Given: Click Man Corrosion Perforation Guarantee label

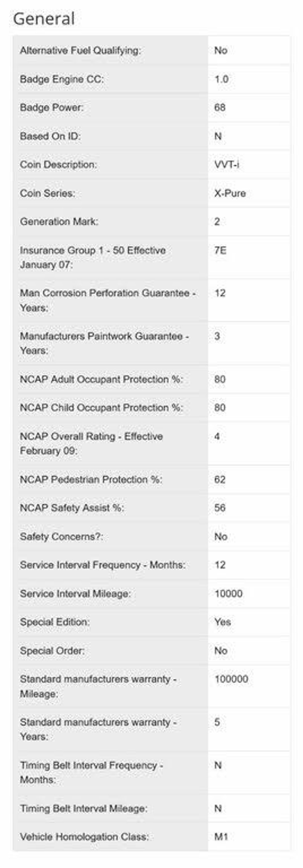Looking at the screenshot, I should coord(108,300).
